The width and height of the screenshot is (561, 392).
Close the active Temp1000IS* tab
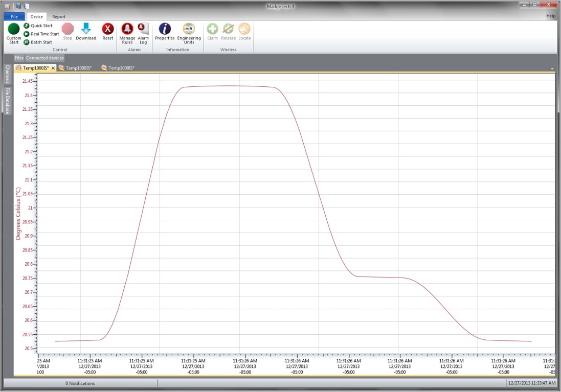[x=53, y=68]
